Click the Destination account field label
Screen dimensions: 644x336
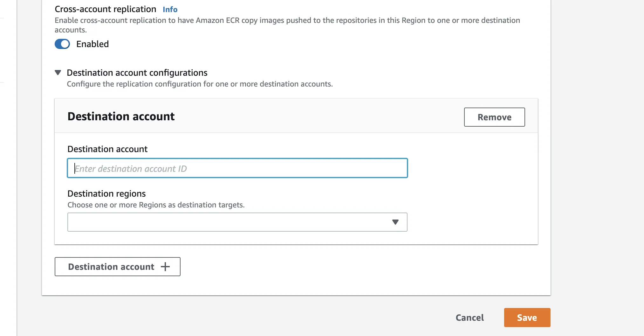tap(107, 149)
